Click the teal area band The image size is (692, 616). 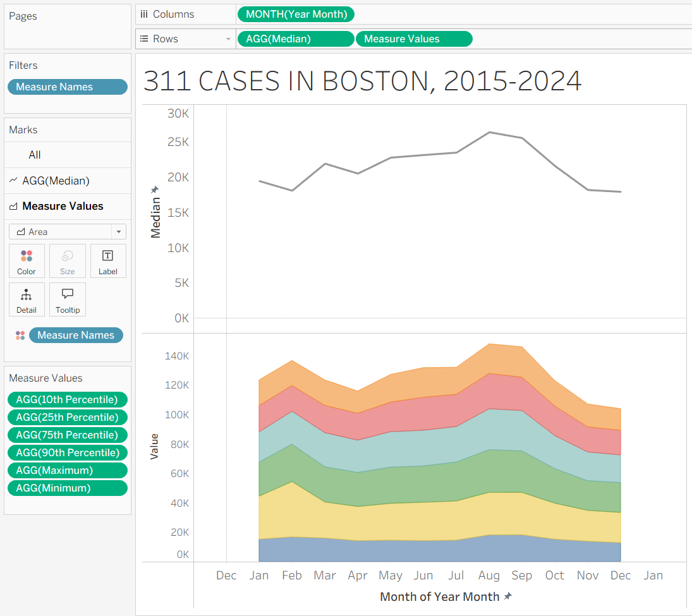[440, 445]
